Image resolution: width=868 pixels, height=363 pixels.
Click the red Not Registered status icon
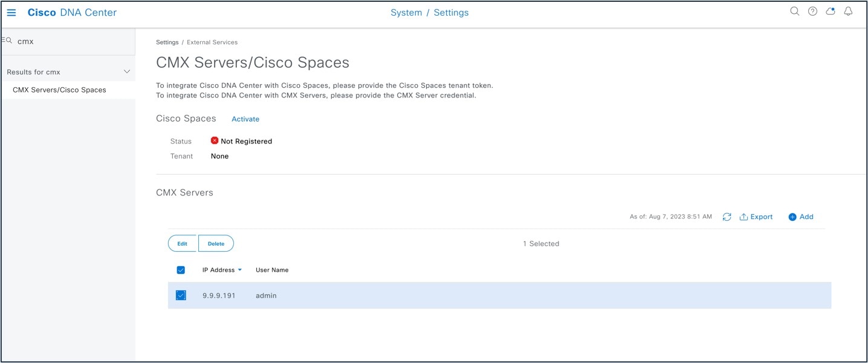tap(215, 140)
